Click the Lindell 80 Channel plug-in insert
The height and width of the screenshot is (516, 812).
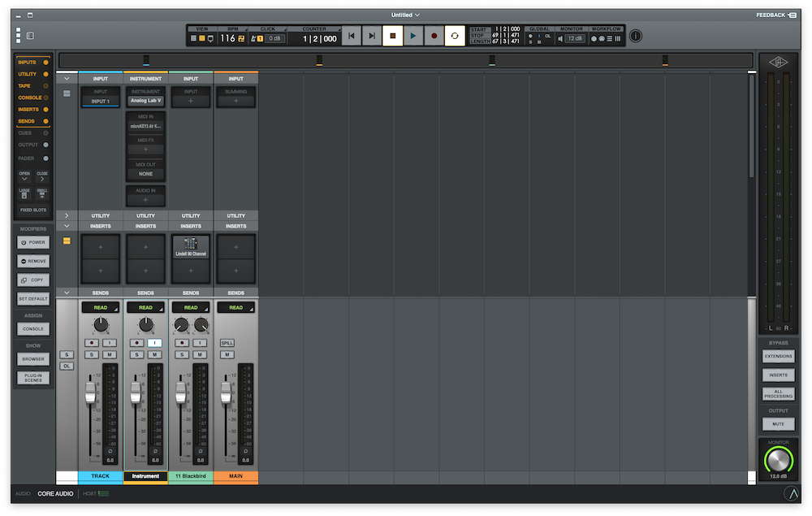point(191,247)
